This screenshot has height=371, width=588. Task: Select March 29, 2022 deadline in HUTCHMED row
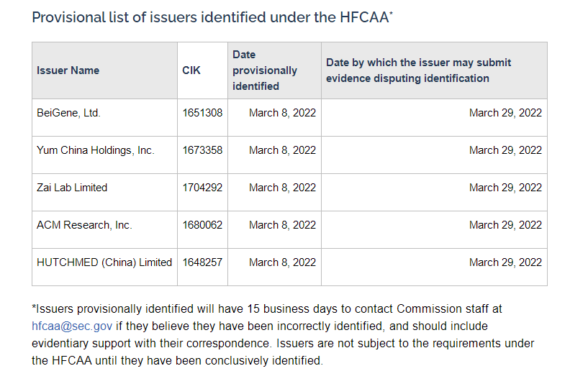(x=505, y=262)
